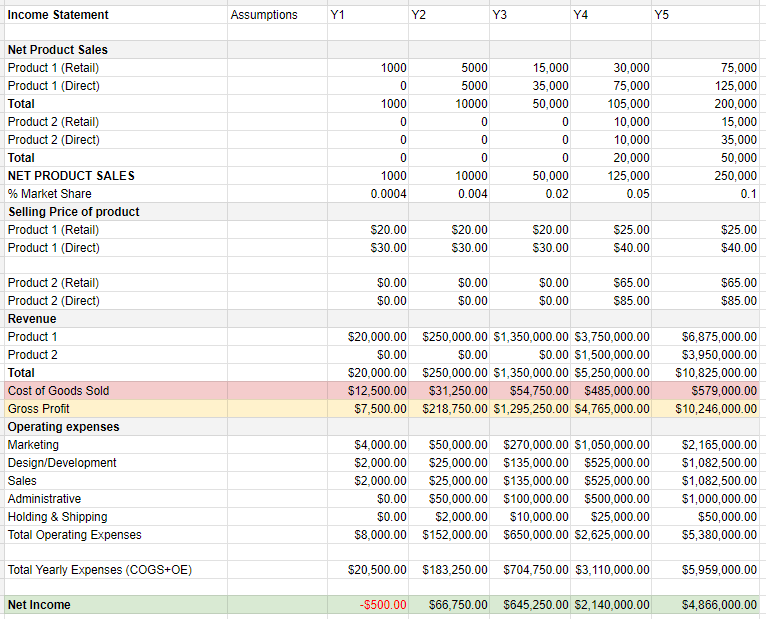Click the $1,295,250.00 gross profit cell

(x=530, y=409)
